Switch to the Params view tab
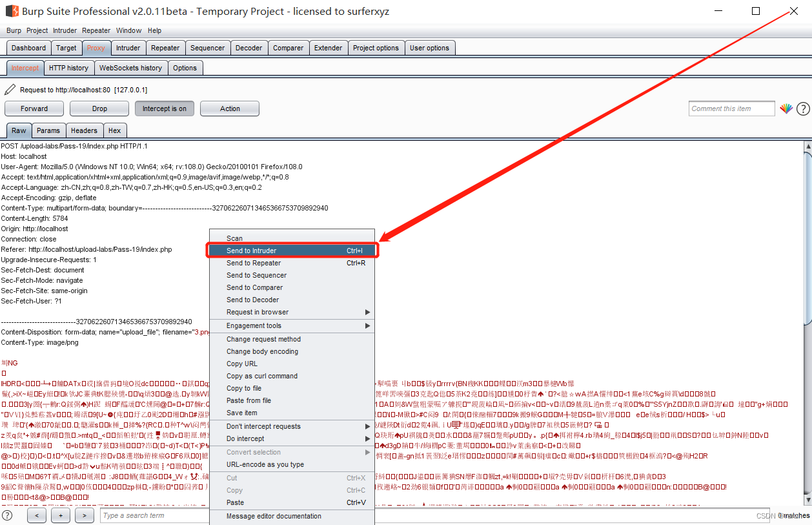Screen dimensions: 812x525 [48, 130]
